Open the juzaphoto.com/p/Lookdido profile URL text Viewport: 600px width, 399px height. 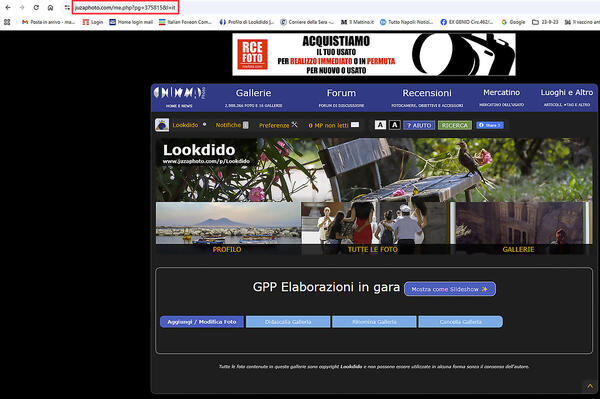tap(206, 161)
